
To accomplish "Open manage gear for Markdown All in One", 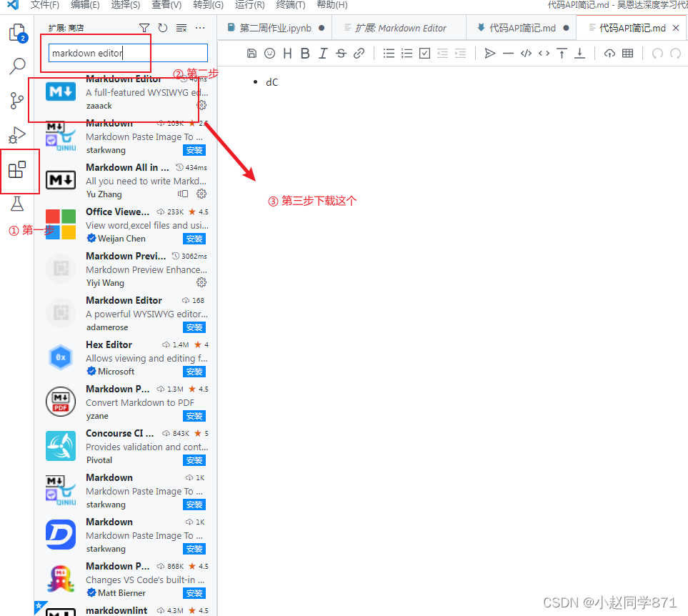I will (201, 194).
